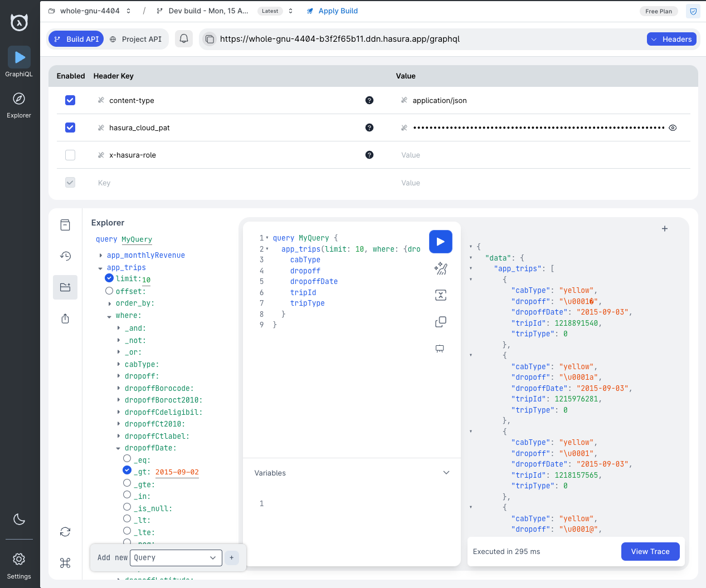
Task: Open the Dev build selector dropdown
Action: (x=225, y=11)
